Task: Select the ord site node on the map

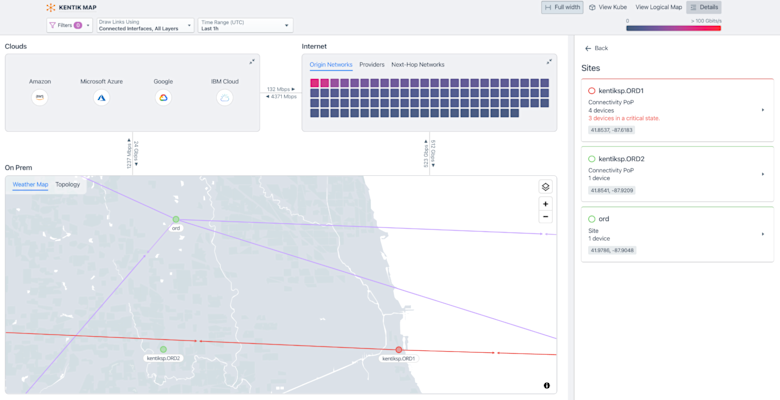Action: tap(176, 219)
